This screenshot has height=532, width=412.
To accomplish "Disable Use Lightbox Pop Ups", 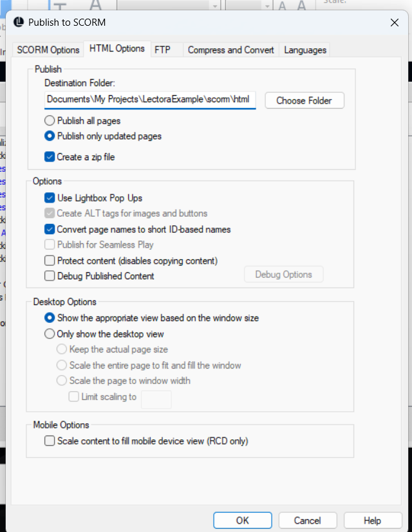I will tap(49, 197).
